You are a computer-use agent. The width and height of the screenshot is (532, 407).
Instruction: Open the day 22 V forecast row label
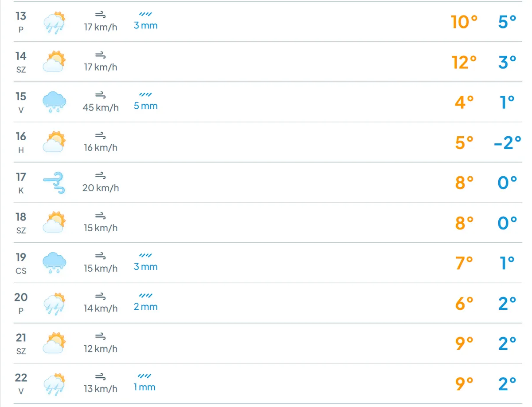click(21, 383)
